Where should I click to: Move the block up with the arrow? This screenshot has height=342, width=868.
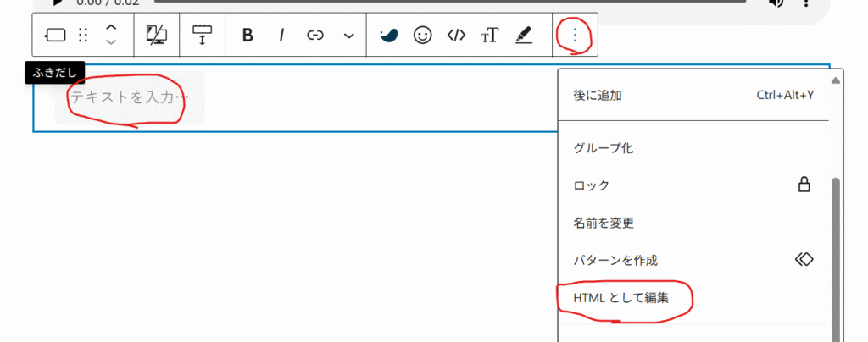coord(111,27)
